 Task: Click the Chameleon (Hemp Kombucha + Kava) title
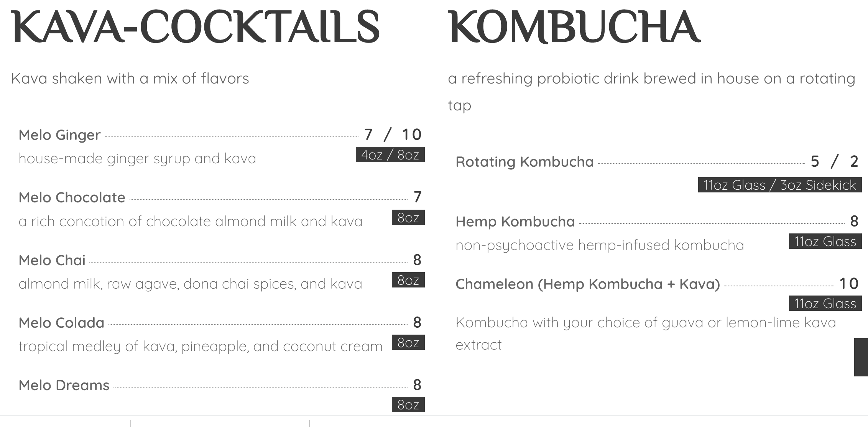tap(588, 284)
